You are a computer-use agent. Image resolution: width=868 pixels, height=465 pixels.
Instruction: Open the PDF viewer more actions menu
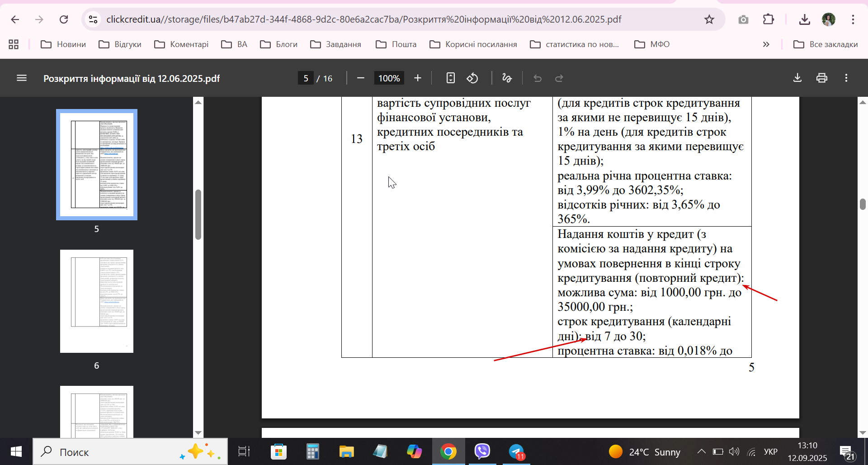[x=846, y=78]
